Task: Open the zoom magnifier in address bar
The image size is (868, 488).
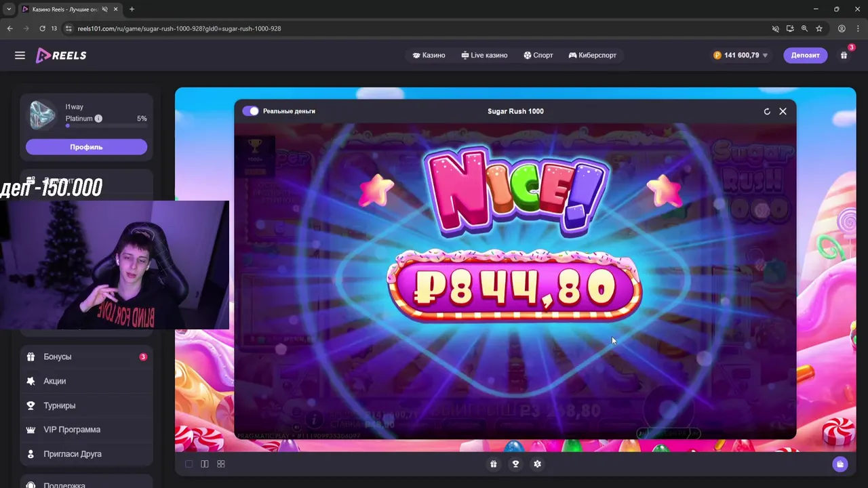Action: click(804, 28)
